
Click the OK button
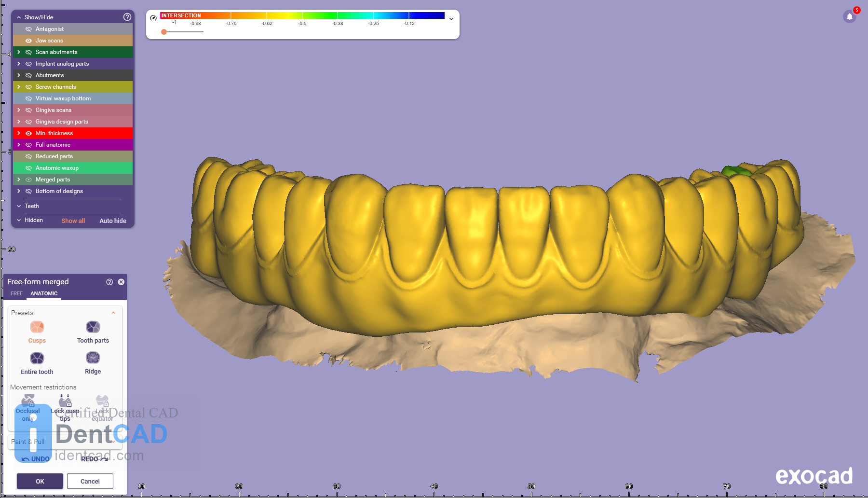pos(40,481)
